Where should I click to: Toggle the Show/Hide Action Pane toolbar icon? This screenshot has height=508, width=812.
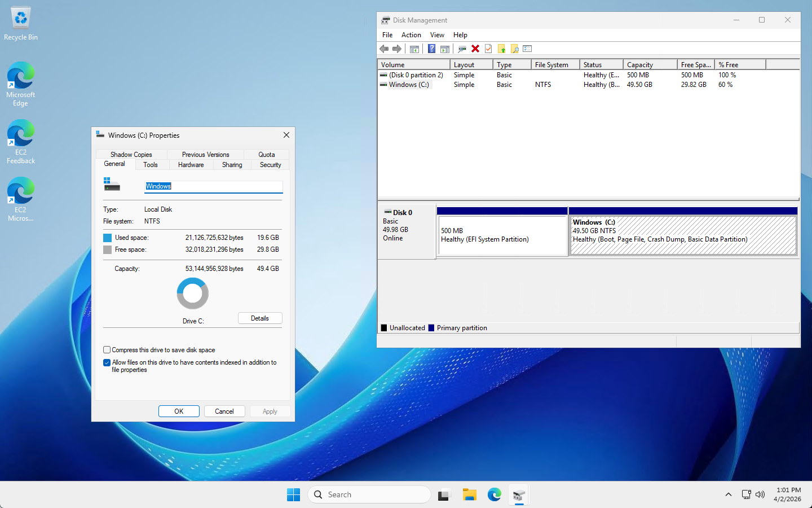(445, 49)
